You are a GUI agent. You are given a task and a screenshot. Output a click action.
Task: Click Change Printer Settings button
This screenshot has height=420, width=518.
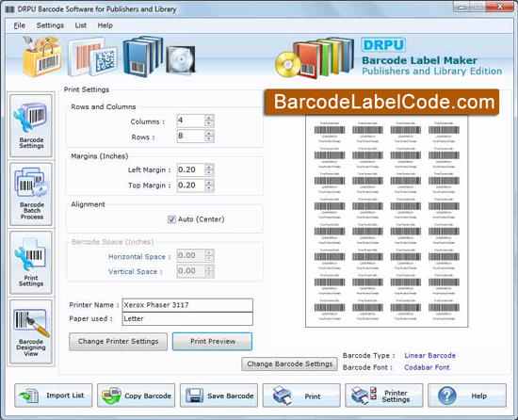119,342
